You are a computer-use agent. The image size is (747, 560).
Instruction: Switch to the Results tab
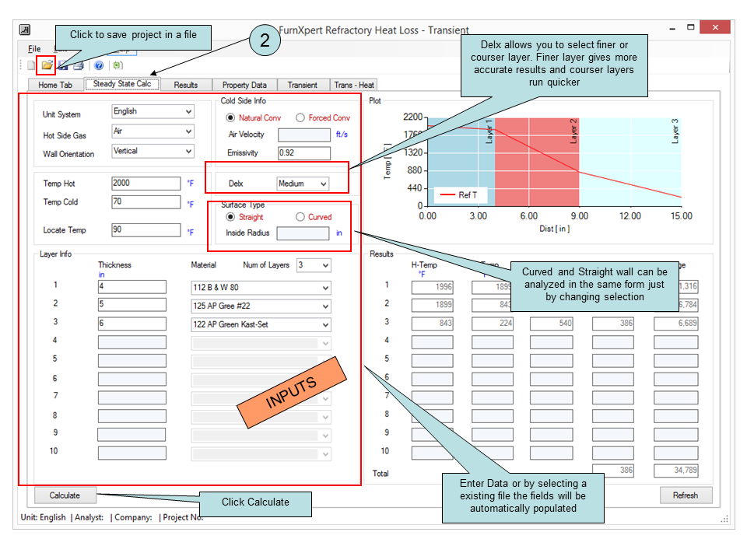click(186, 85)
